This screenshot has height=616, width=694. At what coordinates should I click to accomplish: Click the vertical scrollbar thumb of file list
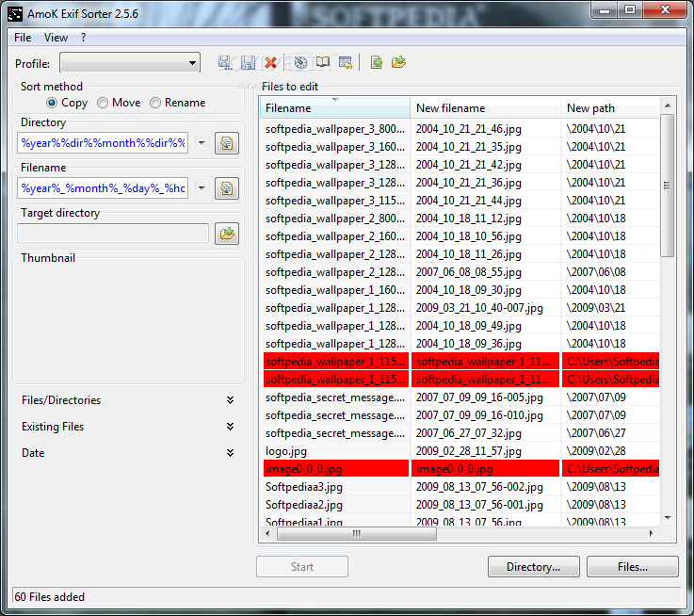tap(667, 186)
